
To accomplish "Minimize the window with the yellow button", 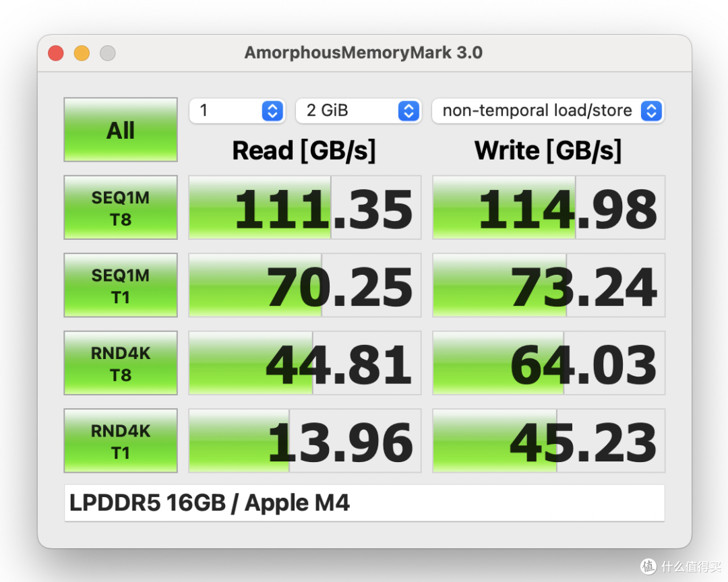I will [82, 53].
